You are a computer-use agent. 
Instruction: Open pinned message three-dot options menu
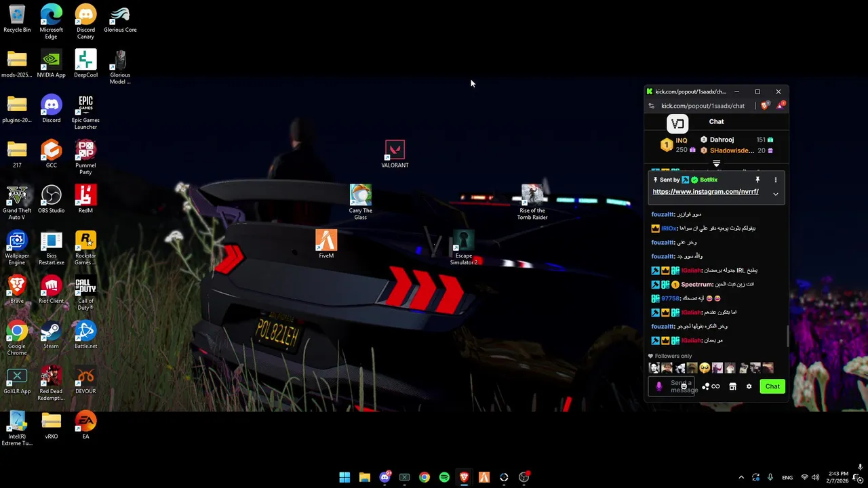tap(776, 180)
